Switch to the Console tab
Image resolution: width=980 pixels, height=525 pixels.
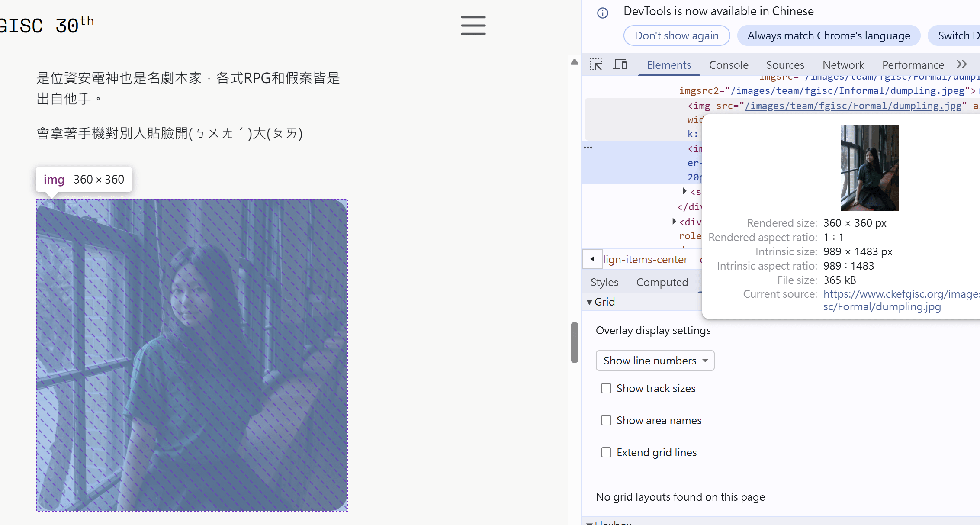point(728,65)
